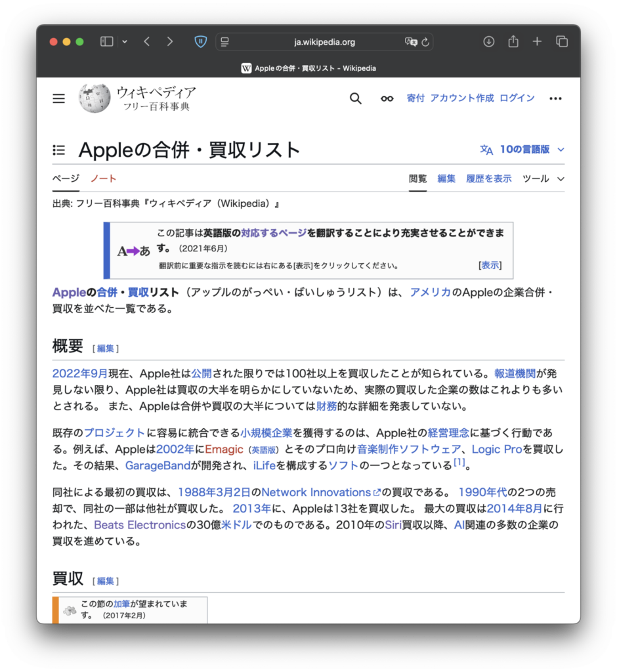The image size is (617, 672).
Task: Open the Logic Pro link
Action: pos(496,449)
